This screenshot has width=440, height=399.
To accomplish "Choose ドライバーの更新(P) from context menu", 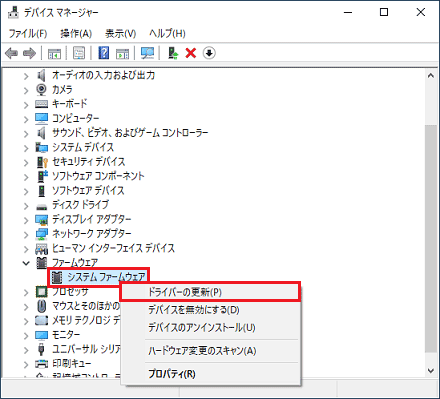I will coord(210,292).
